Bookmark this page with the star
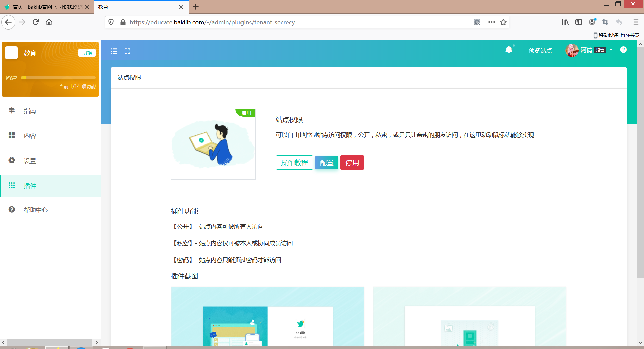This screenshot has height=349, width=644. point(503,22)
